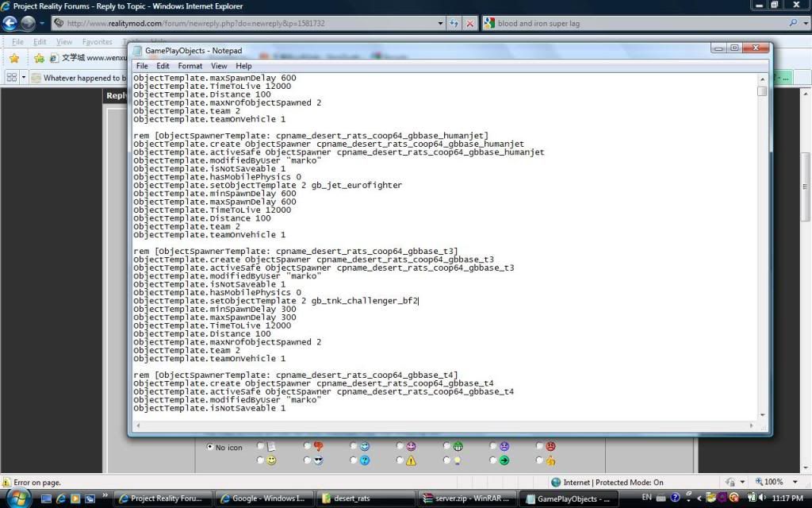The image size is (812, 508).
Task: Click the search magnifier icon in search box
Action: (x=794, y=24)
